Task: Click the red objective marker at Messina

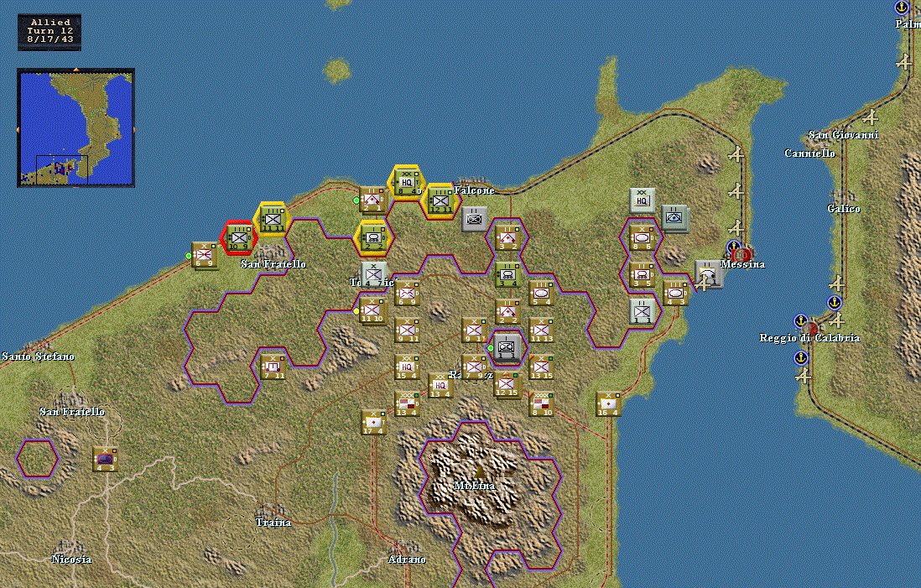Action: [x=743, y=254]
